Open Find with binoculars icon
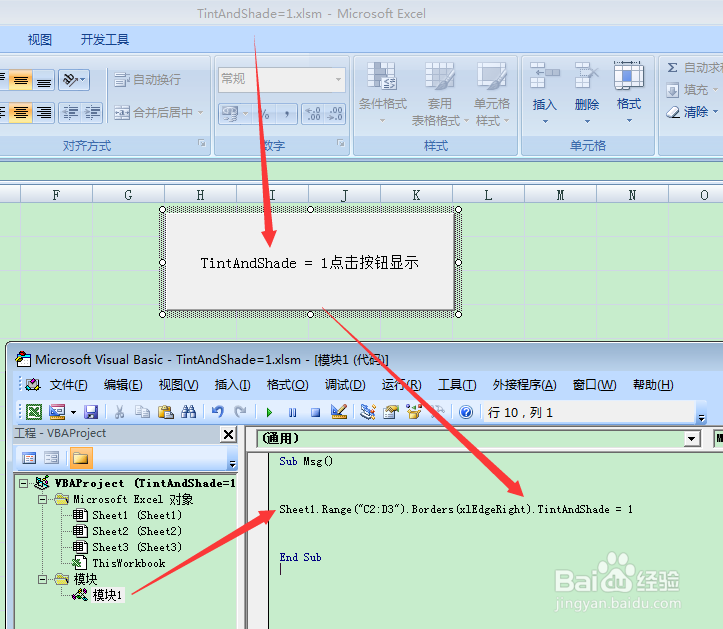 coord(188,411)
